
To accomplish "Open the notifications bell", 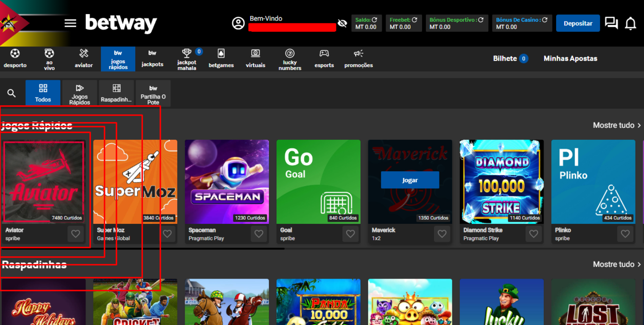I will [x=631, y=23].
